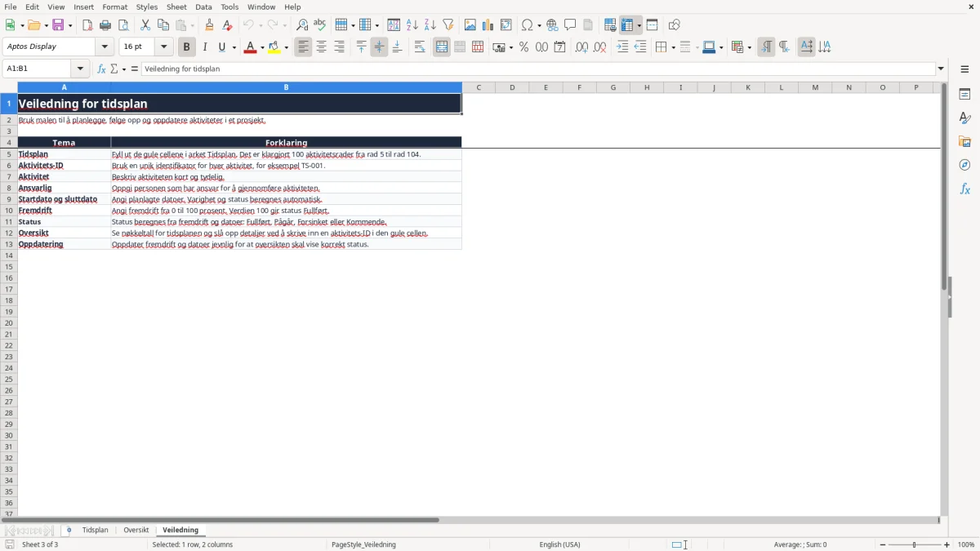Open borders dropdown arrow

click(672, 47)
